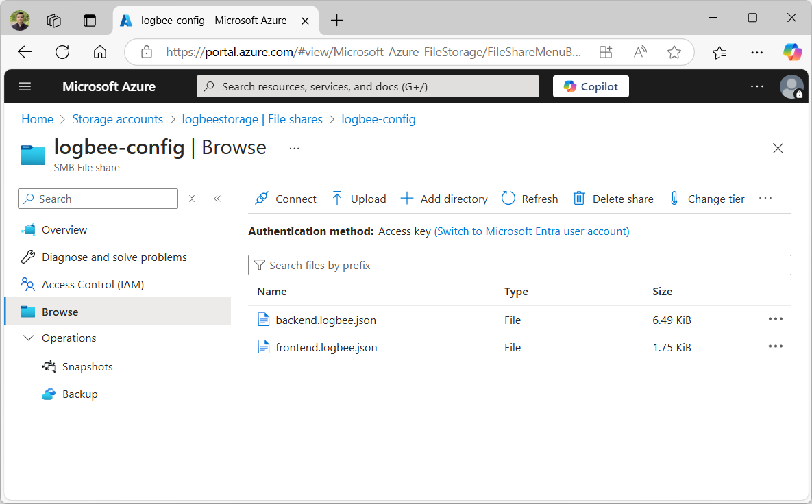This screenshot has width=812, height=504.
Task: Go to Access Control (IAM)
Action: tap(93, 285)
